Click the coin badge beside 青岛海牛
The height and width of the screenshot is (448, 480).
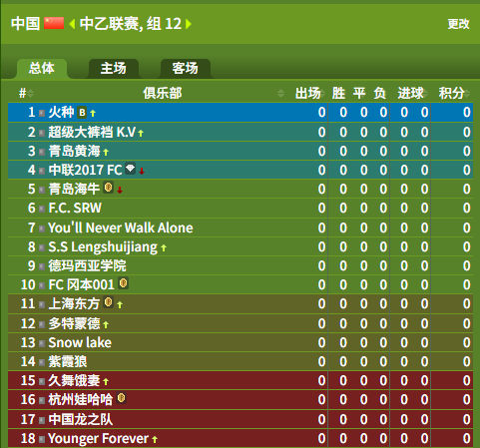point(109,188)
